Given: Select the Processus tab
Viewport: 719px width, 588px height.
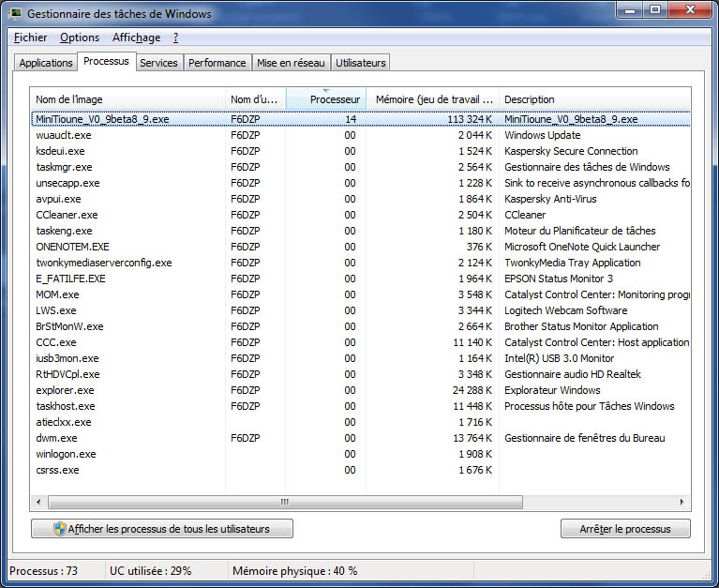Looking at the screenshot, I should (106, 62).
